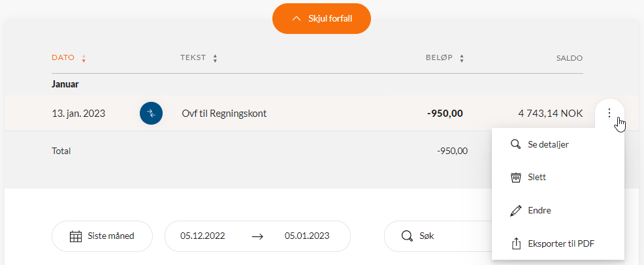Click the end date 05.01.2023
644x265 pixels.
[x=307, y=236]
